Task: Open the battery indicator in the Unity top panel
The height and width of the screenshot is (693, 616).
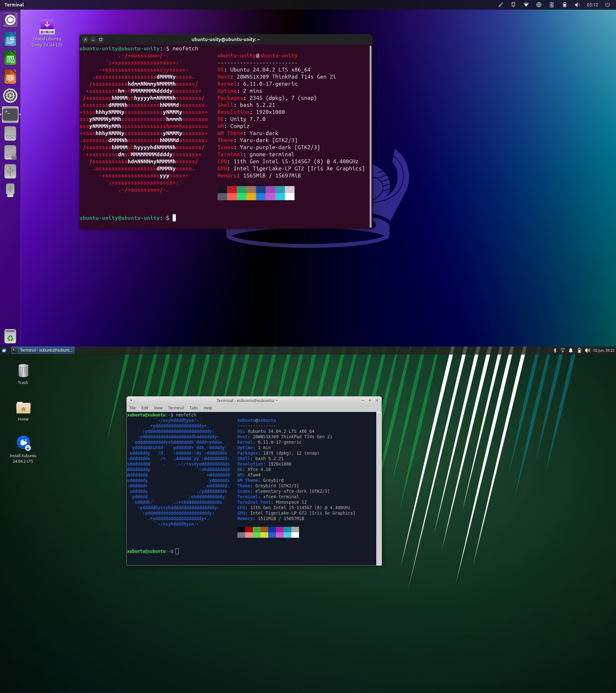Action: (564, 5)
